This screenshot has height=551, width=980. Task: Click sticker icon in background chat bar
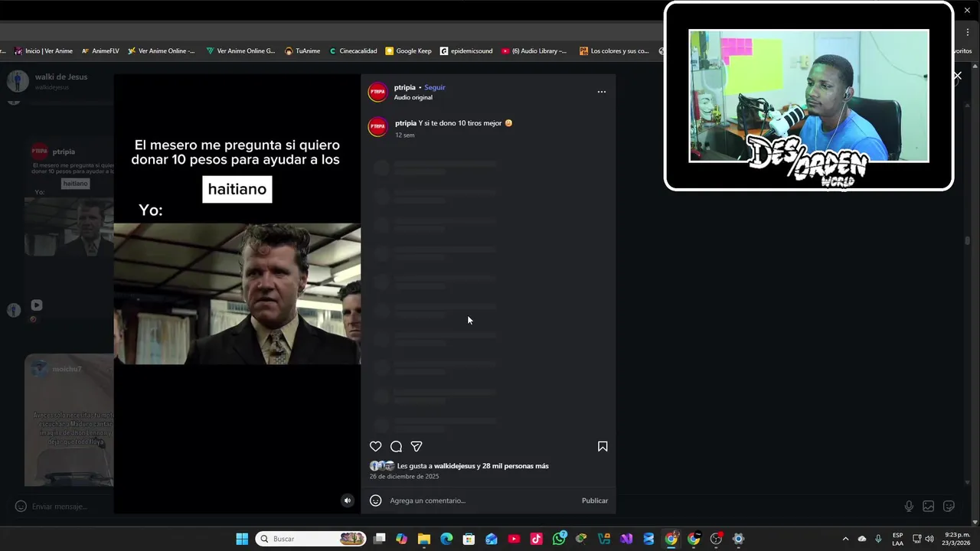[x=949, y=506]
